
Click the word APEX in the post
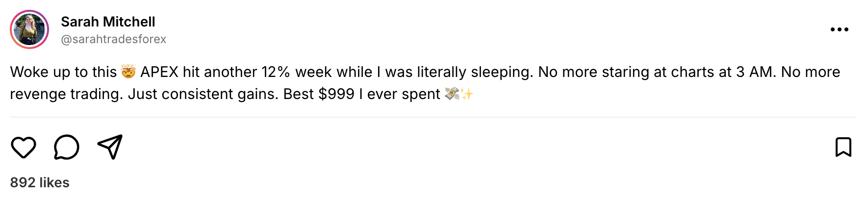point(159,72)
